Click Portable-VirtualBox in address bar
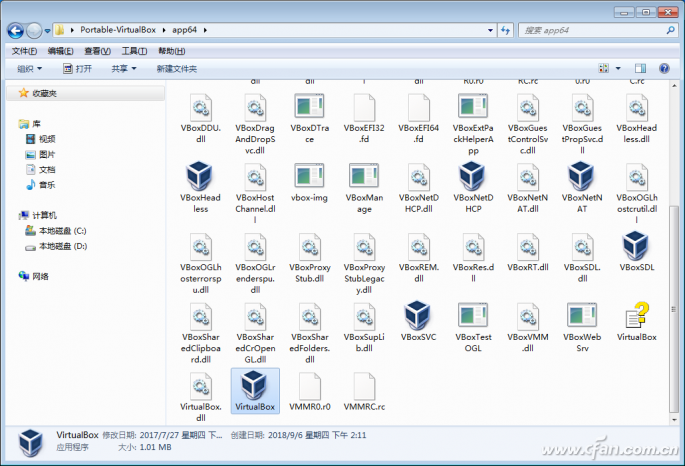This screenshot has width=685, height=466. (118, 30)
